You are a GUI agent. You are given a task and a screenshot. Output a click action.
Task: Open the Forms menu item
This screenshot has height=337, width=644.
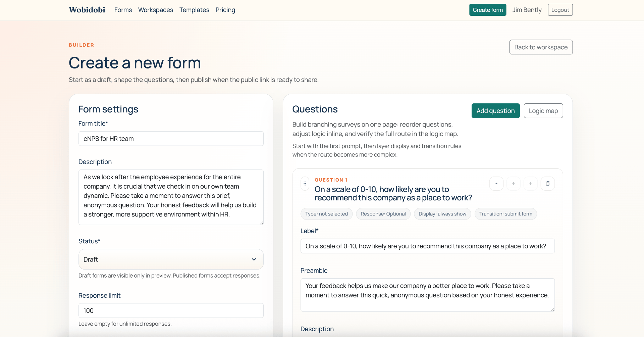click(x=123, y=10)
